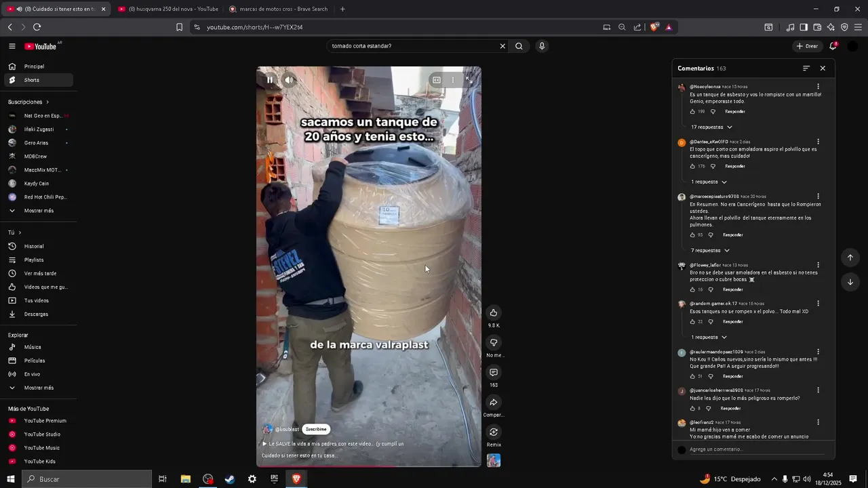Go to the next Short arrow
Image resolution: width=868 pixels, height=488 pixels.
(x=850, y=282)
